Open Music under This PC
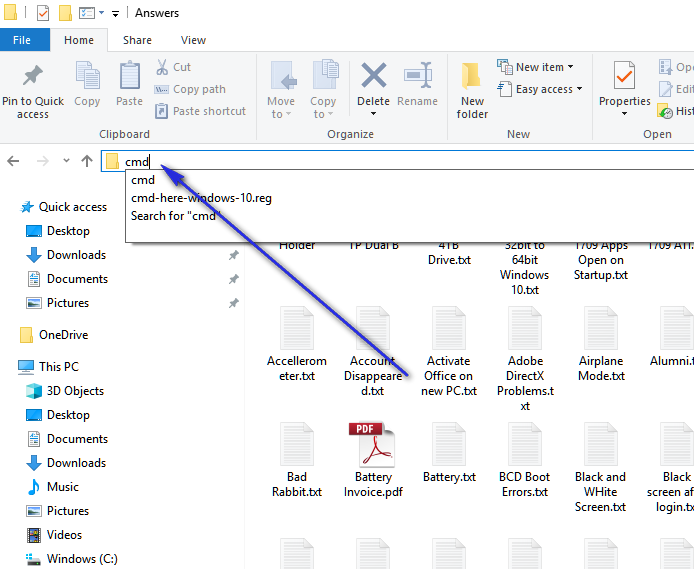This screenshot has width=694, height=569. click(53, 487)
